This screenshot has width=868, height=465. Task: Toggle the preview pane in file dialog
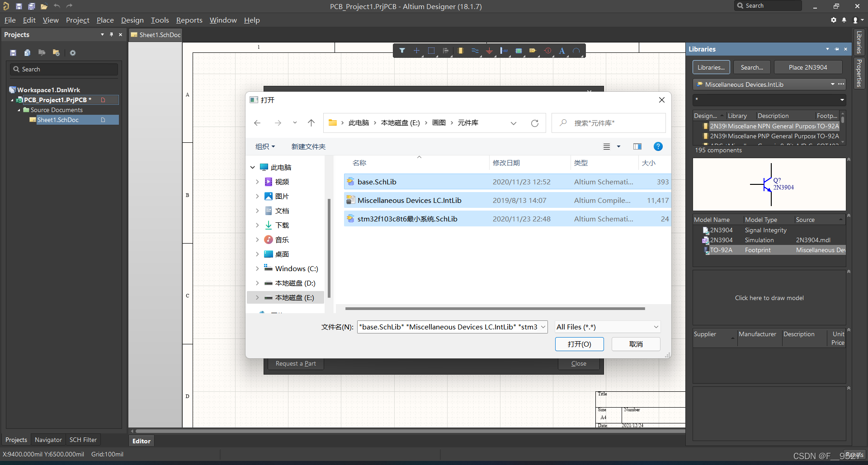click(x=637, y=146)
